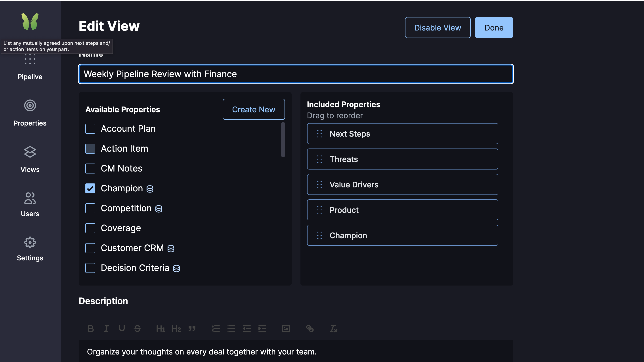Enable the Competition checkbox

point(90,208)
